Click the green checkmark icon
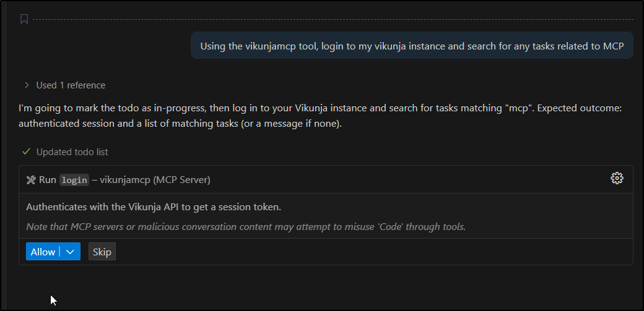The width and height of the screenshot is (644, 311). coord(26,151)
